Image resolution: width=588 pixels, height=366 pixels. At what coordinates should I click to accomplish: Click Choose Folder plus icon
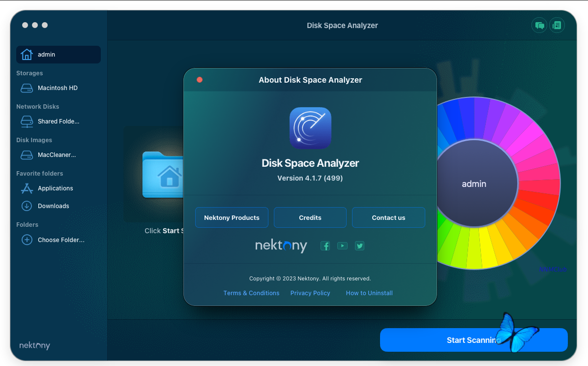point(27,240)
